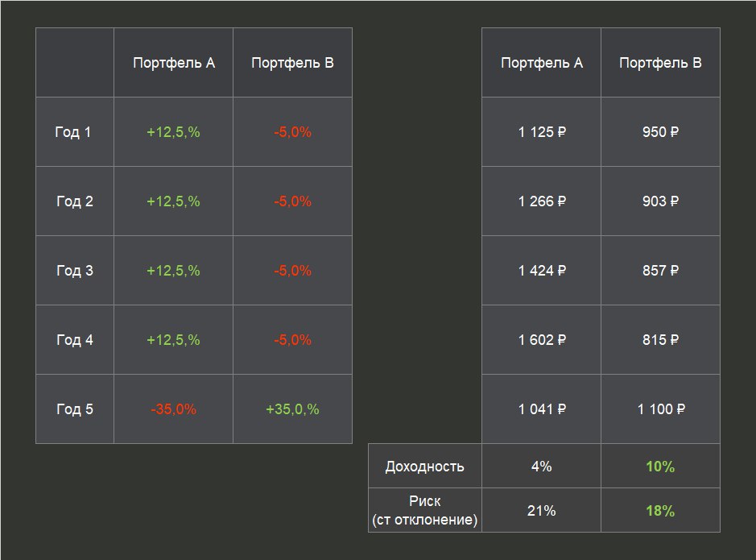Screen dimensions: 756x560
Task: Select the Год 2 row label cell
Action: 75,201
